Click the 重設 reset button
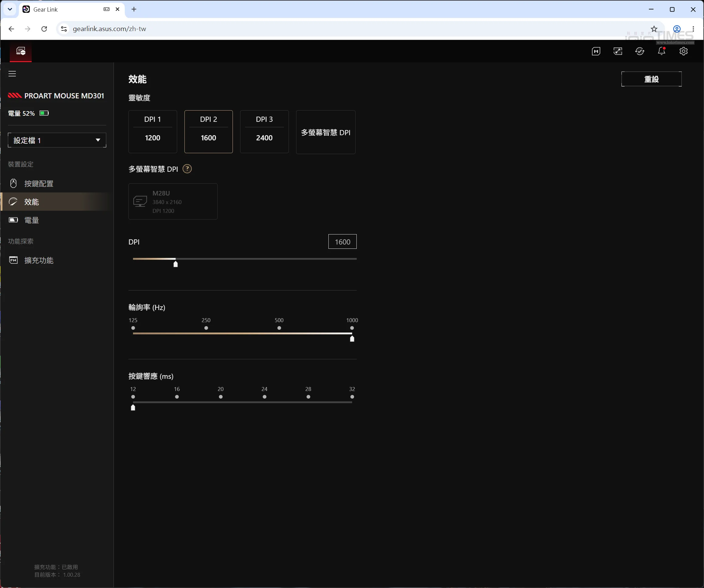This screenshot has height=588, width=704. tap(651, 79)
